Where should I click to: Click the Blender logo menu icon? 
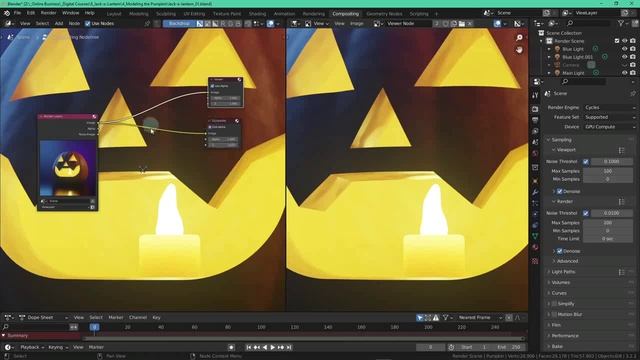(7, 13)
